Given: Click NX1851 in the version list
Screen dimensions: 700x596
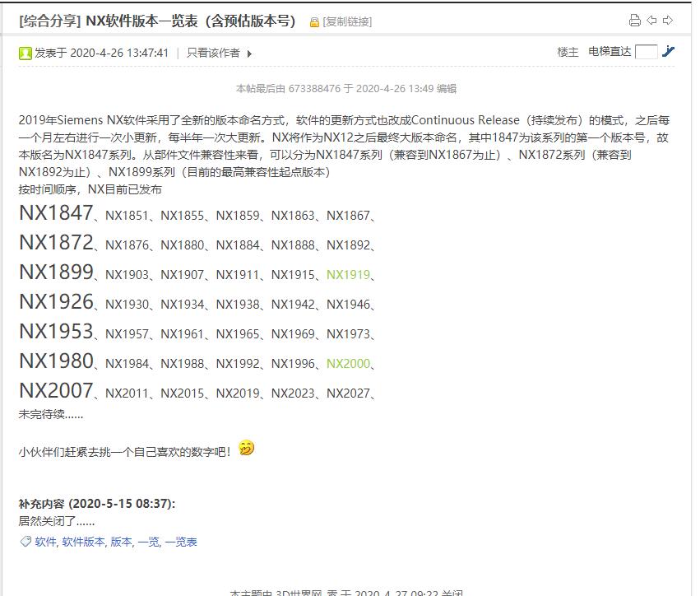Looking at the screenshot, I should [x=127, y=216].
